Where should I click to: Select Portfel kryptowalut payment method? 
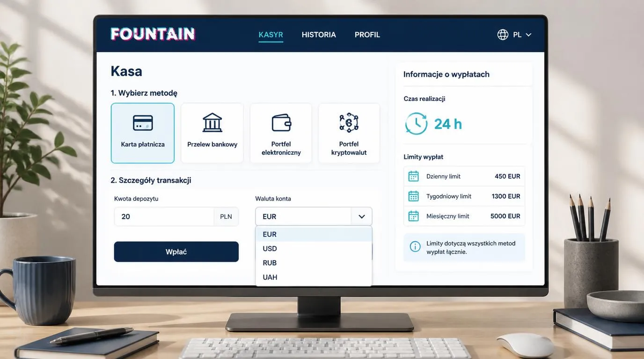tap(349, 133)
